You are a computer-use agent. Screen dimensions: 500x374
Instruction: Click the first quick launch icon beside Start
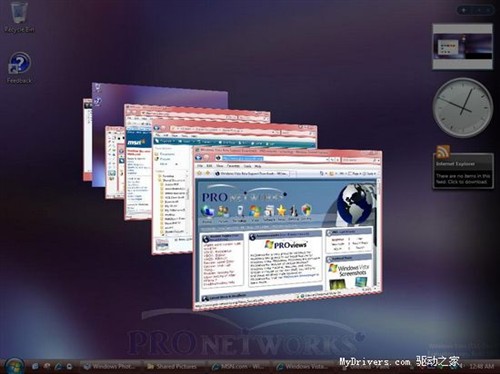[x=35, y=366]
